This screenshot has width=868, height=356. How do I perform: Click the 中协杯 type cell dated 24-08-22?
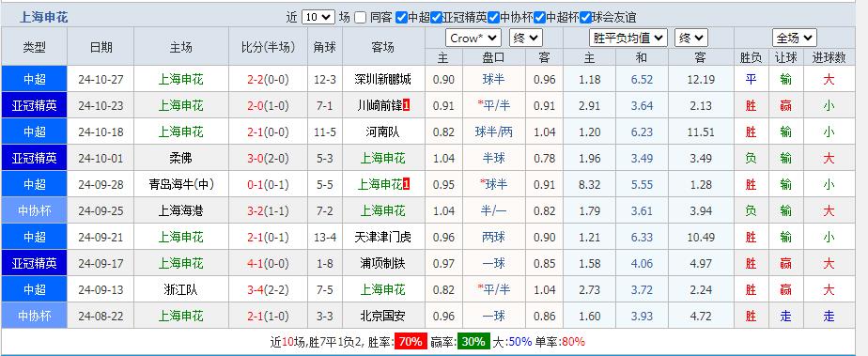point(35,316)
